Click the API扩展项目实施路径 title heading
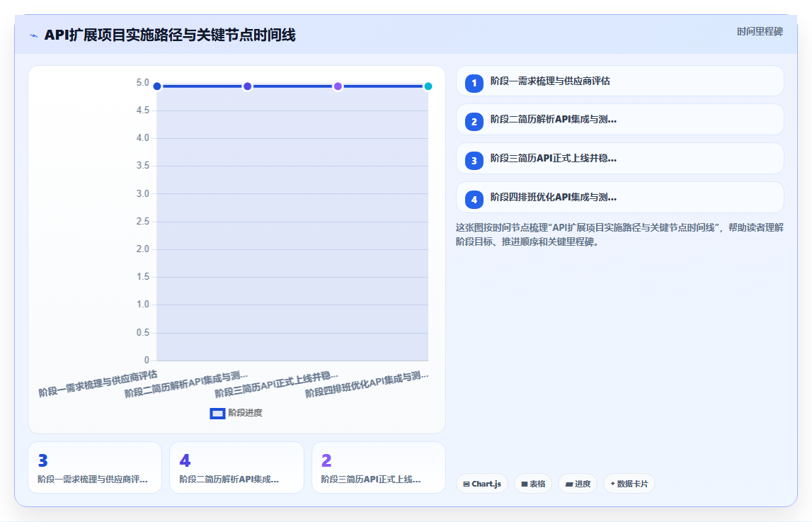This screenshot has width=812, height=522. [170, 35]
